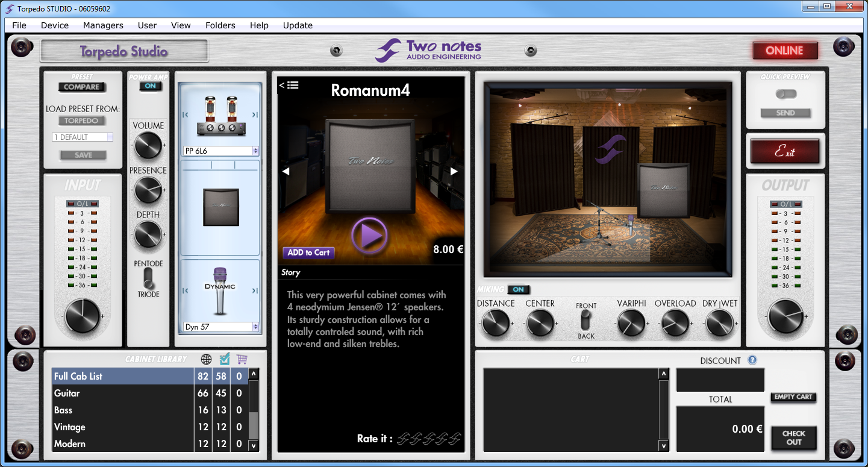Select Bass in the cabinet library
This screenshot has width=868, height=467.
150,410
